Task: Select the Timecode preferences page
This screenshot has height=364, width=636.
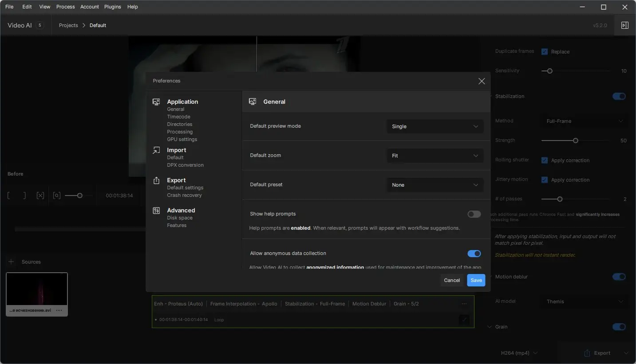Action: pos(179,117)
